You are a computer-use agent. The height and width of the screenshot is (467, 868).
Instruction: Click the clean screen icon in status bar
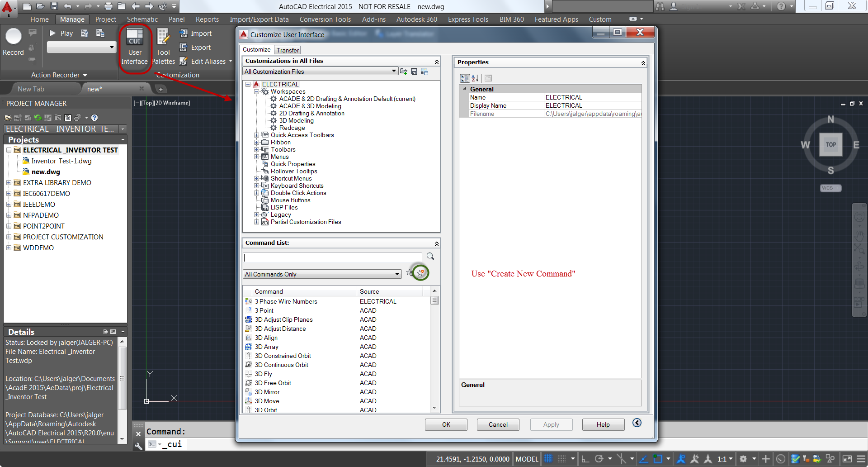pos(848,459)
